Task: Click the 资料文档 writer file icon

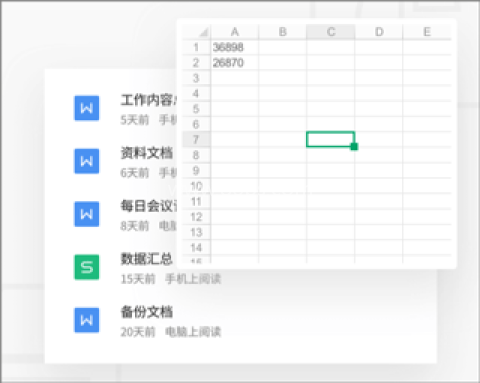Action: [x=86, y=161]
